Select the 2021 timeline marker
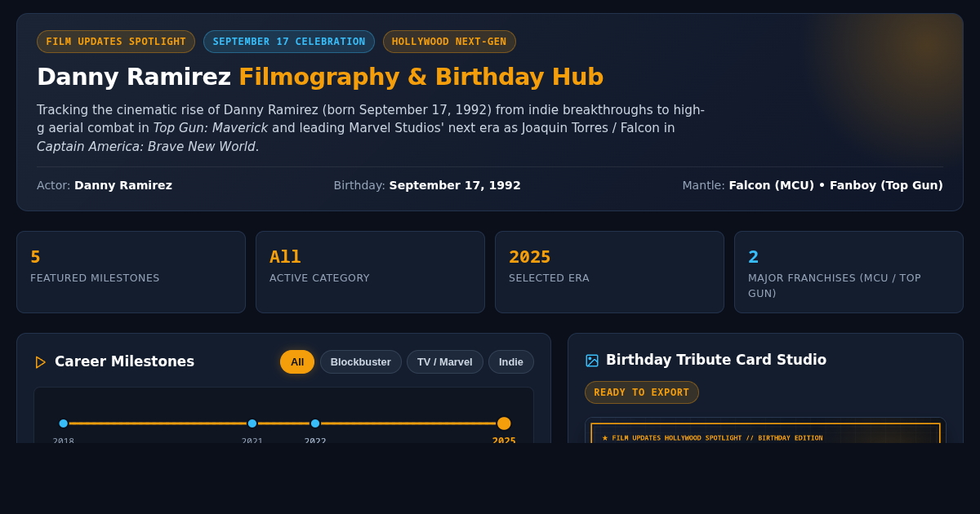The image size is (980, 514). click(x=252, y=423)
